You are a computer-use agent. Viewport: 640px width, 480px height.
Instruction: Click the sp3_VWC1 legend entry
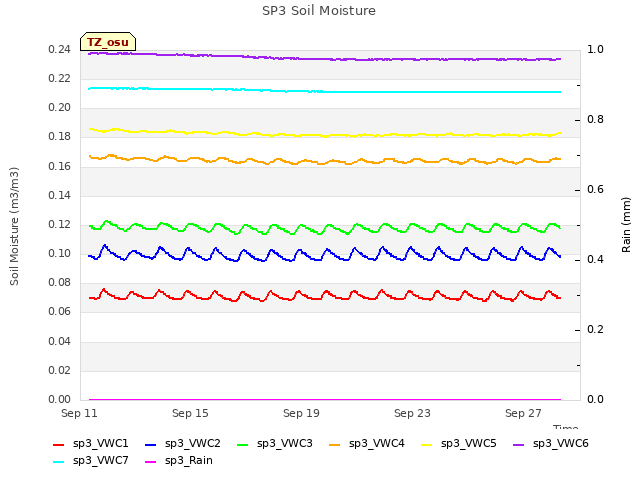point(91,444)
